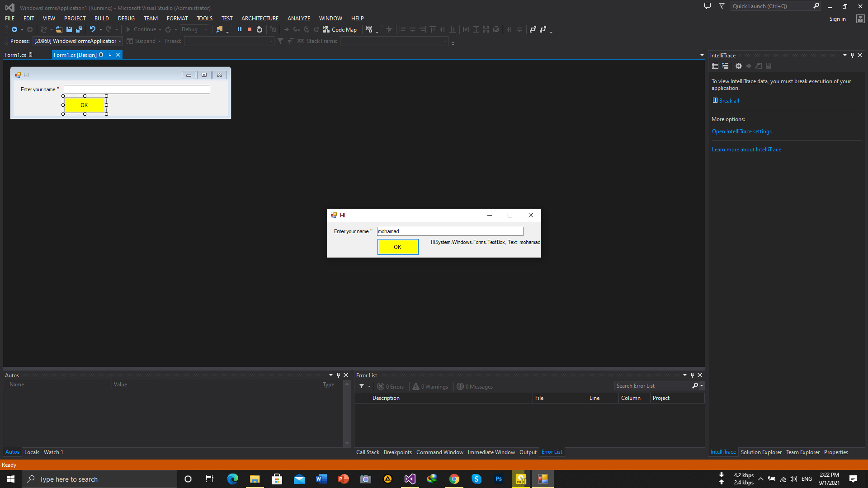Open Visual Studio from Windows taskbar
The image size is (868, 488).
click(x=410, y=479)
